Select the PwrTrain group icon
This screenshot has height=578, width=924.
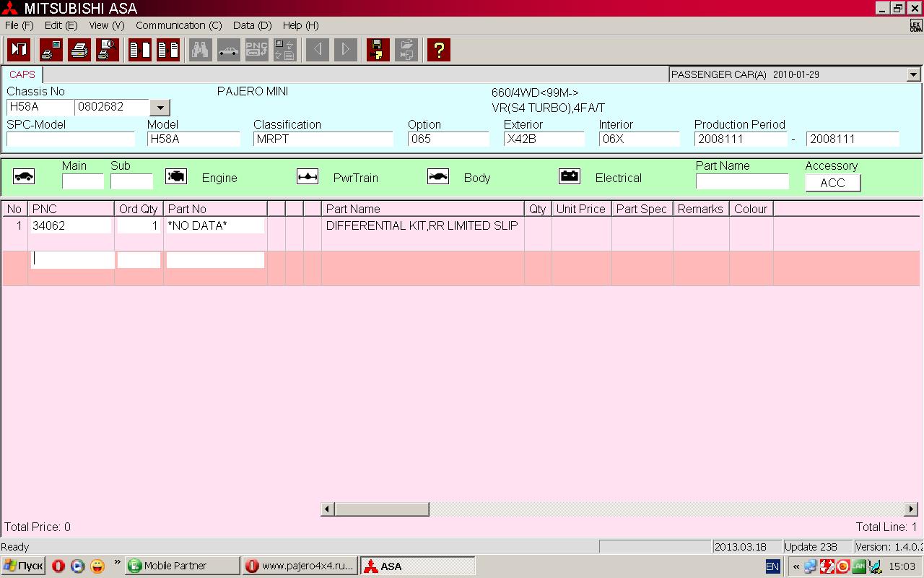click(308, 177)
